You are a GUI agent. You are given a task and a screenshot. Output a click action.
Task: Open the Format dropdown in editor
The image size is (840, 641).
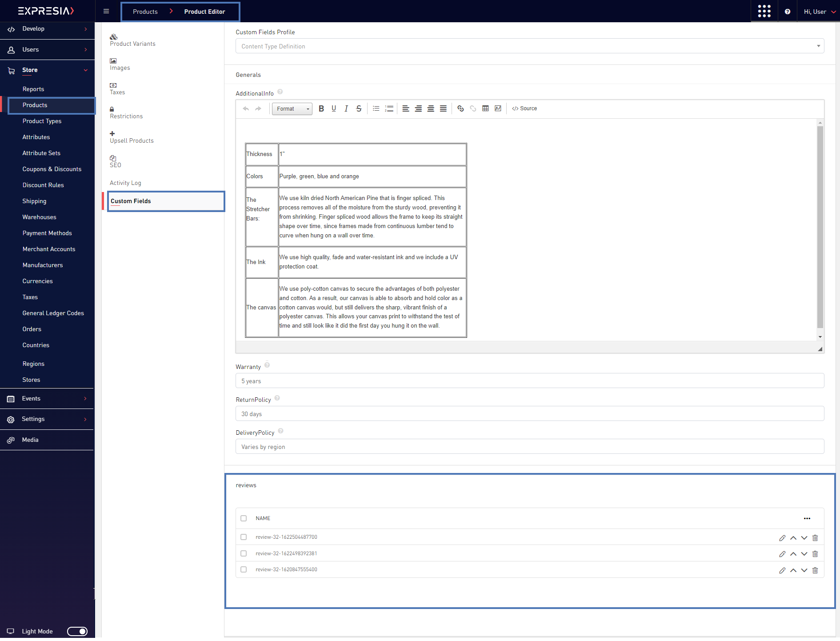tap(292, 109)
